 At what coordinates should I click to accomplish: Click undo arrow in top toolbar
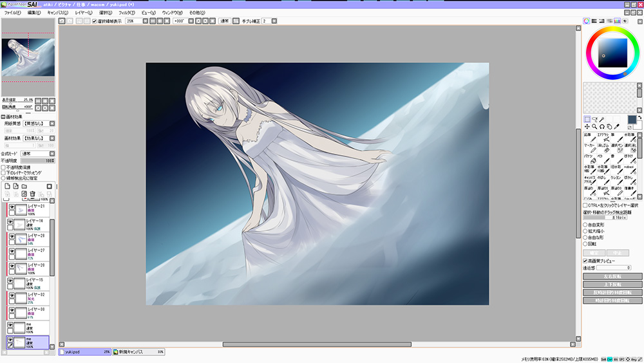click(x=62, y=21)
